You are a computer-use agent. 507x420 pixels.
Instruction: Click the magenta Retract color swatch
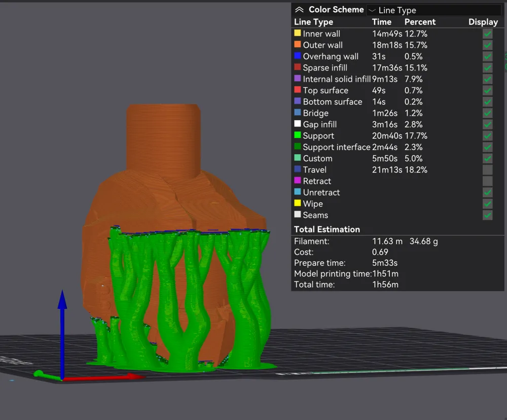(298, 181)
